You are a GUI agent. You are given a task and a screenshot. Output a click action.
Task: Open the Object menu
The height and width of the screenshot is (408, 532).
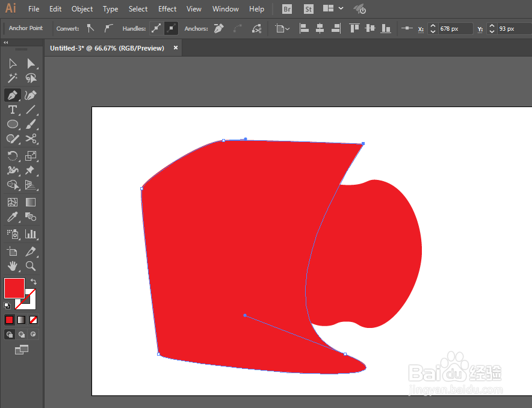tap(82, 9)
